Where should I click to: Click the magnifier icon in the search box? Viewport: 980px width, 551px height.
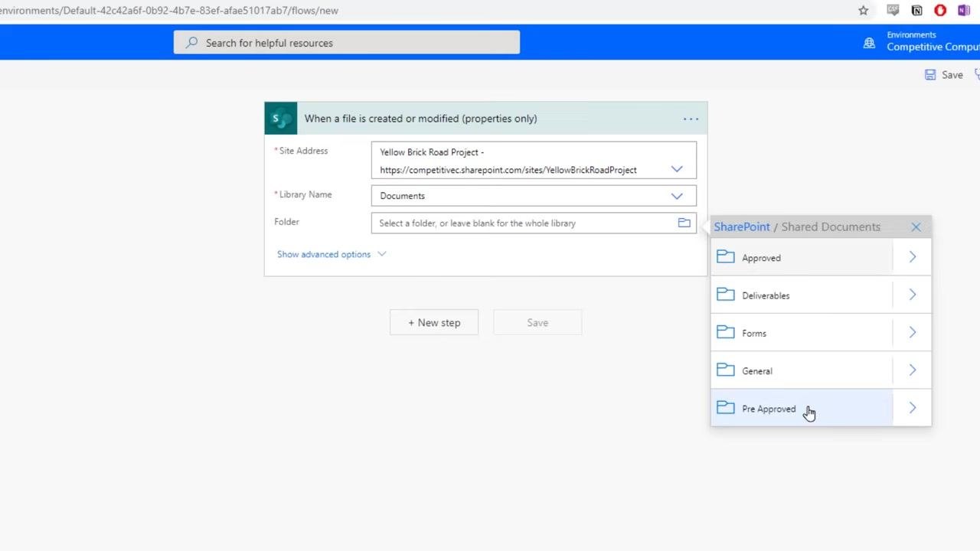[x=191, y=43]
